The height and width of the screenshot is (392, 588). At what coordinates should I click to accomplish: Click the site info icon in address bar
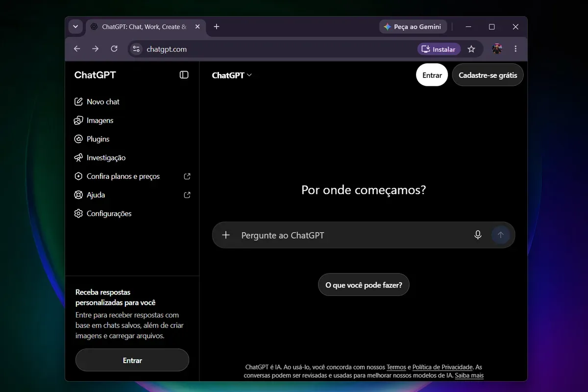tap(137, 49)
